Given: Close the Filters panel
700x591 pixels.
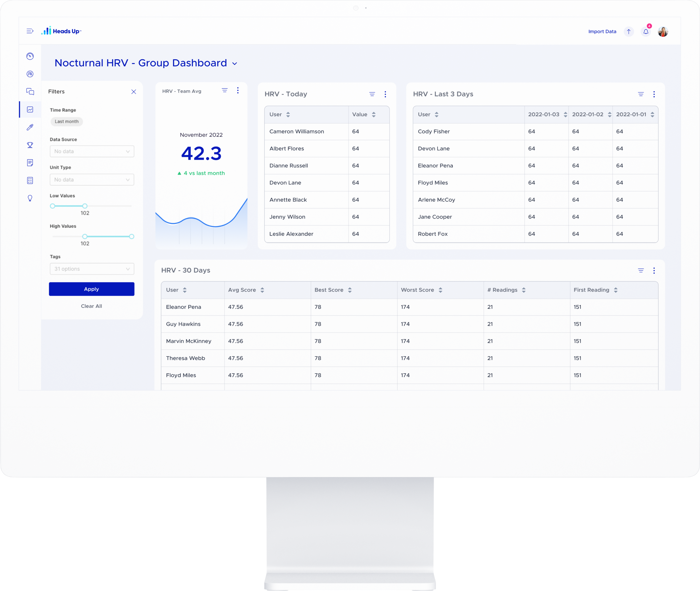Looking at the screenshot, I should coord(134,92).
